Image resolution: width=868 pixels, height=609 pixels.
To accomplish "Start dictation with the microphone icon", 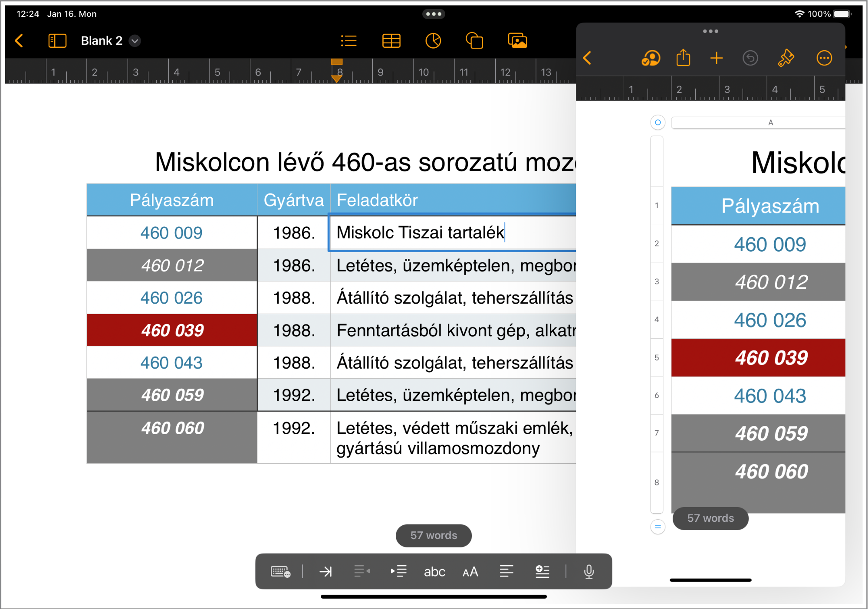I will (x=589, y=572).
